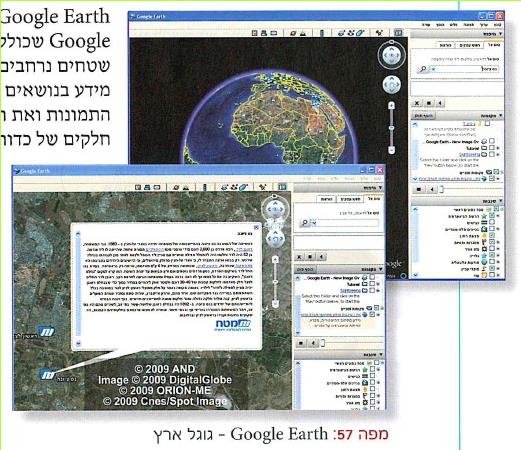Click the zoom slider in back window
521x450 pixels.
click(x=392, y=128)
